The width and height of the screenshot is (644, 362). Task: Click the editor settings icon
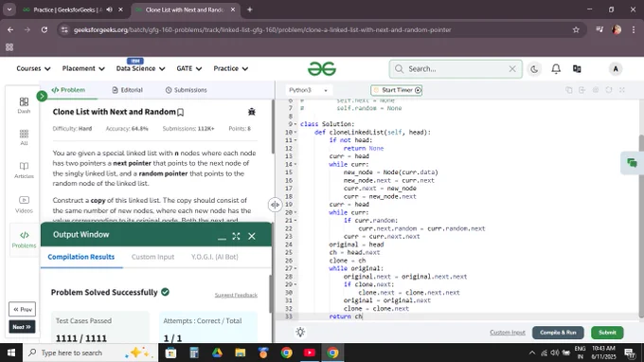(596, 90)
